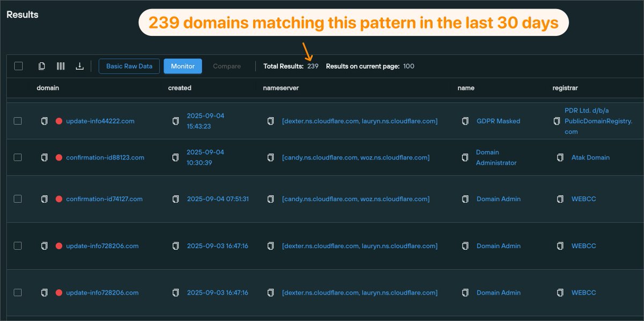Copy the nameservers for update-info44222.com
The height and width of the screenshot is (321, 644).
[x=270, y=121]
